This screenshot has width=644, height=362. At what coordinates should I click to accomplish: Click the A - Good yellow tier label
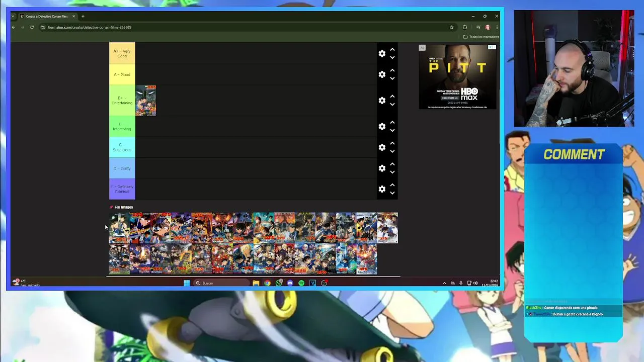[x=122, y=74]
